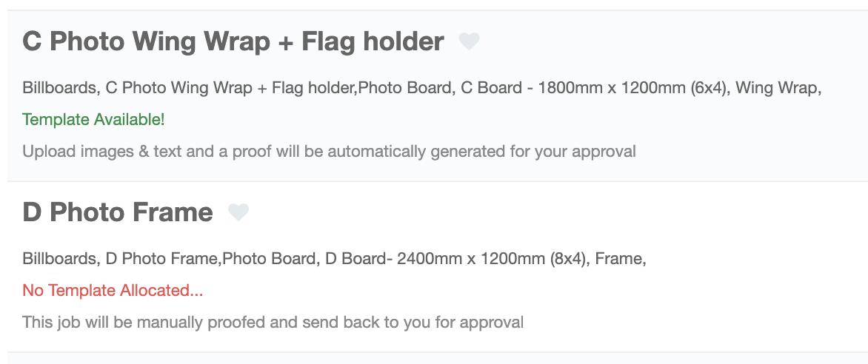Click the green Template Available! status

point(93,120)
